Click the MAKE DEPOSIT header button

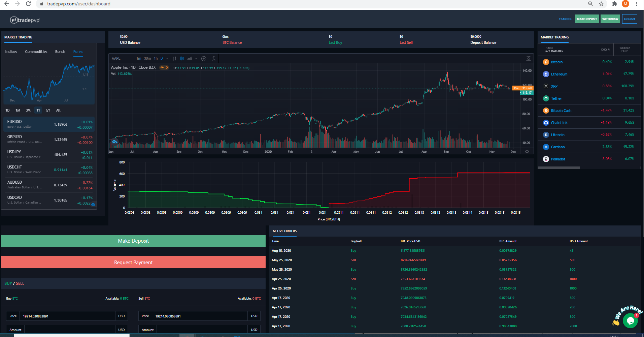pos(587,19)
